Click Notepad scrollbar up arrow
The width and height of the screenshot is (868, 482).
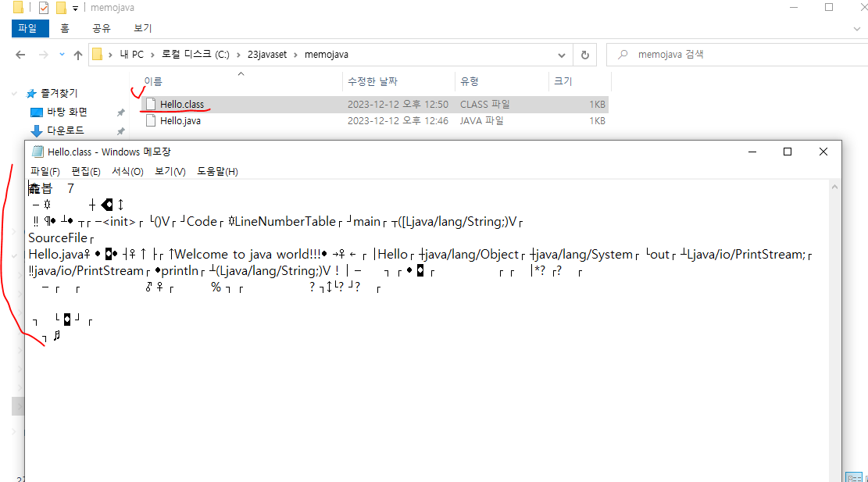pos(834,187)
